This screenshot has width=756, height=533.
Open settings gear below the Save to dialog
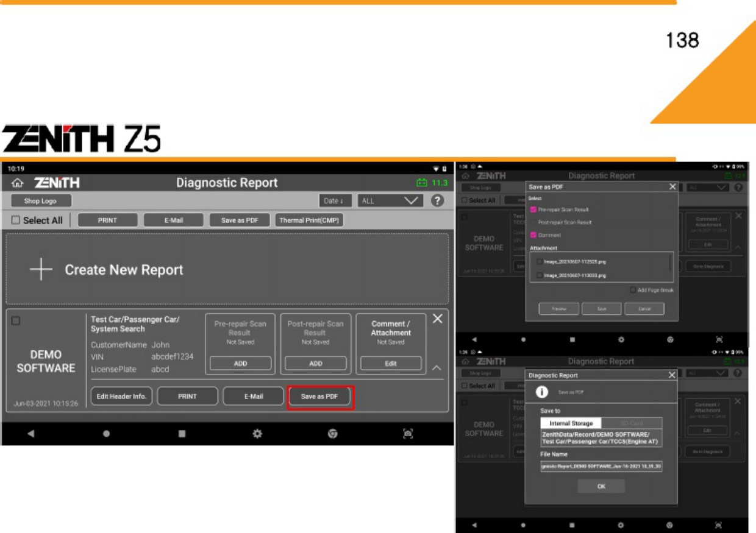pyautogui.click(x=621, y=524)
